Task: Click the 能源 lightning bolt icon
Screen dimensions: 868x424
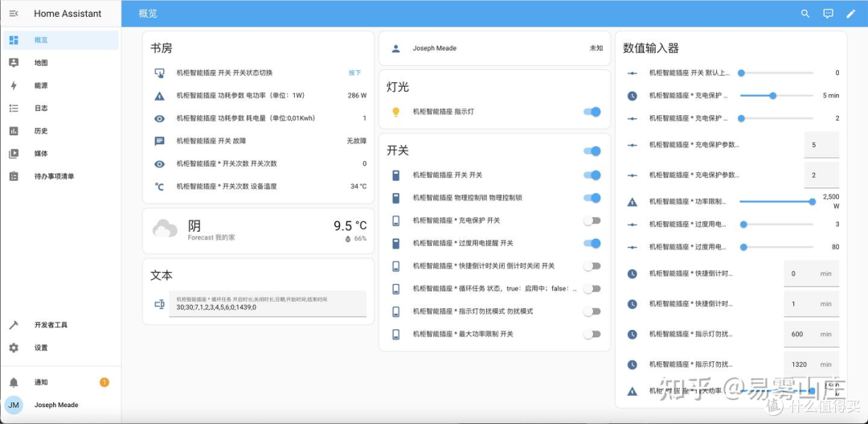Action: [14, 85]
